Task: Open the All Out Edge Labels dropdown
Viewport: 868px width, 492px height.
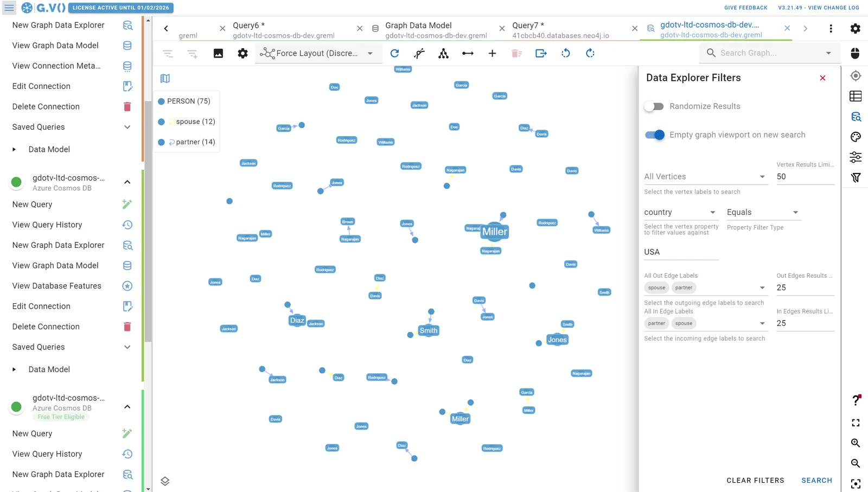Action: coord(706,287)
